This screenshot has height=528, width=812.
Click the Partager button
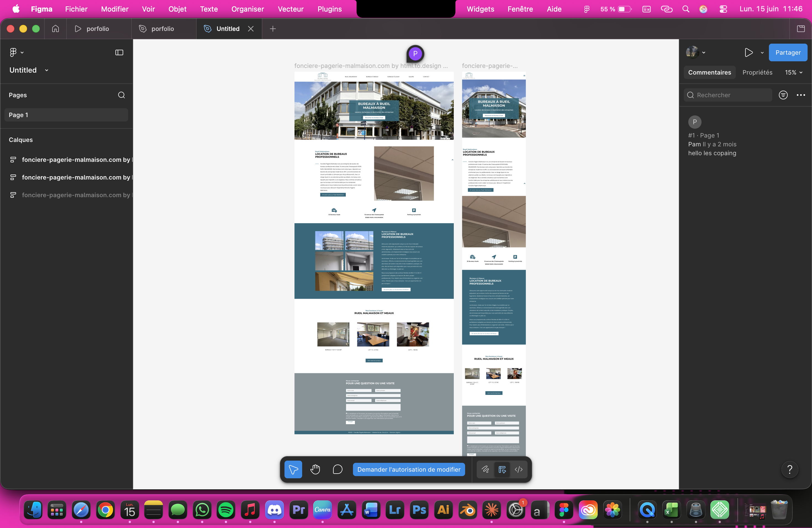pos(788,52)
